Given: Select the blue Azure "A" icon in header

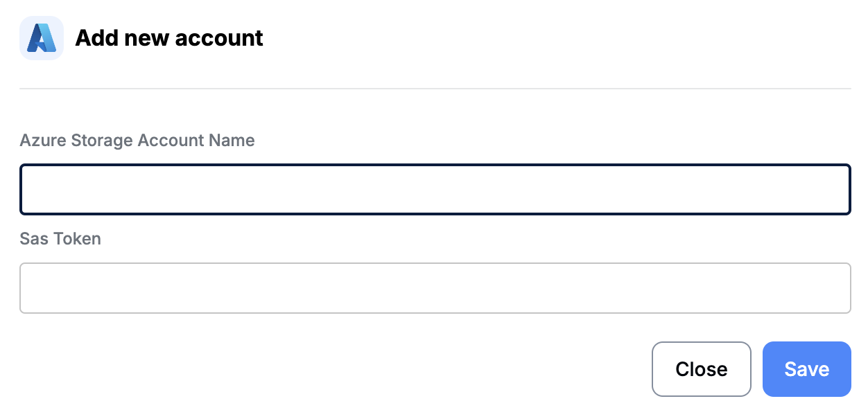Looking at the screenshot, I should (x=42, y=38).
